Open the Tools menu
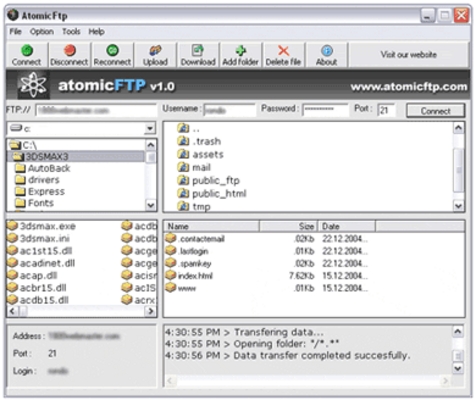The width and height of the screenshot is (476, 400). (x=71, y=32)
